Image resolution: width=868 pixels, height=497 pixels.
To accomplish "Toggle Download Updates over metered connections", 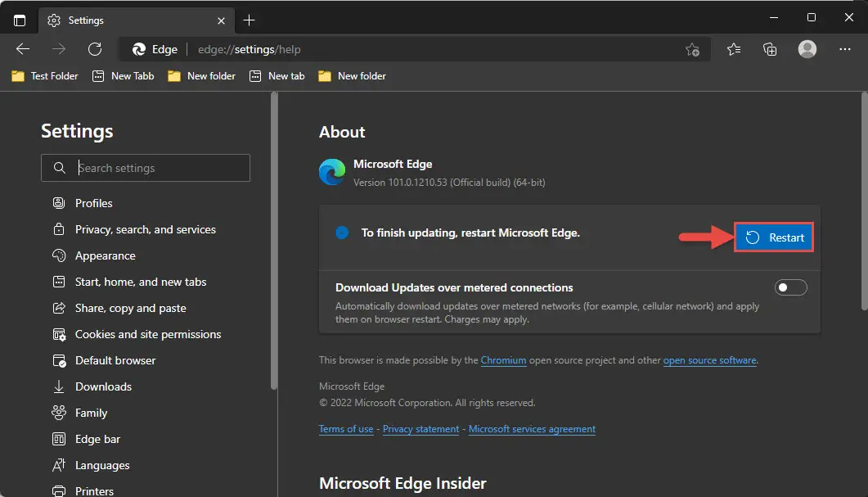I will coord(790,287).
